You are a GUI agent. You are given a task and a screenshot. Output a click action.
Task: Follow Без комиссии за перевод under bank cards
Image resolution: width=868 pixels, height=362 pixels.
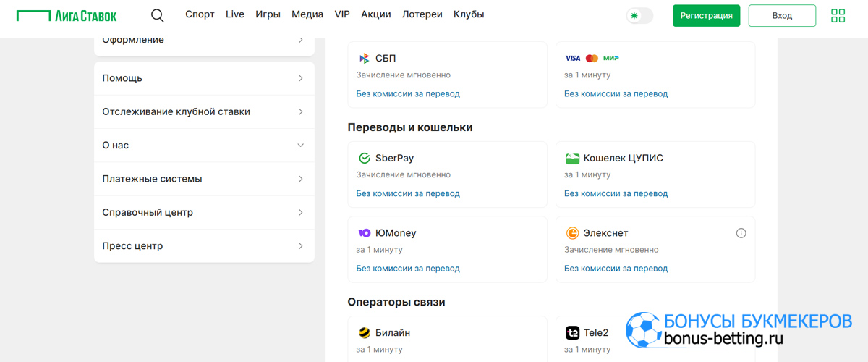[x=616, y=93]
